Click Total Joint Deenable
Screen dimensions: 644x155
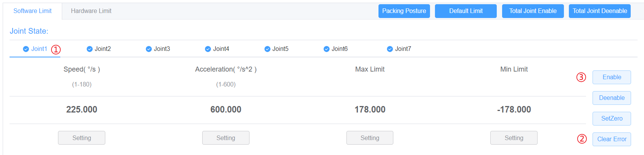[x=599, y=11]
